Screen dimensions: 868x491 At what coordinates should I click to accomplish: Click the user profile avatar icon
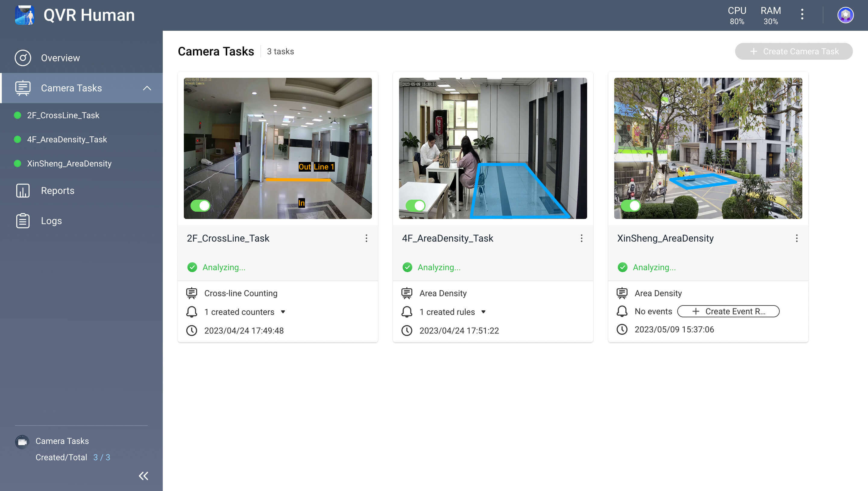tap(845, 15)
